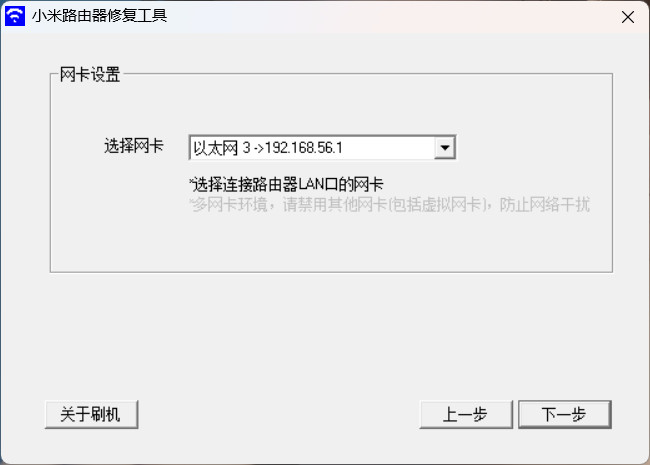The image size is (650, 465).
Task: Click the 选择连接路由器LAN口的网卡 hint text
Action: 286,184
